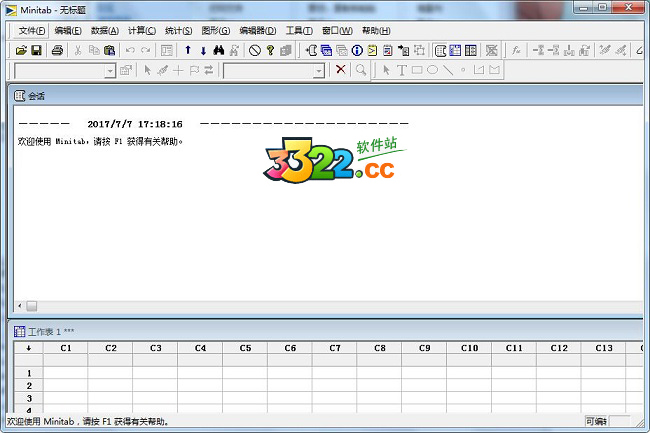
Task: Click session text 欢迎使用 Minitab line
Action: [100, 141]
